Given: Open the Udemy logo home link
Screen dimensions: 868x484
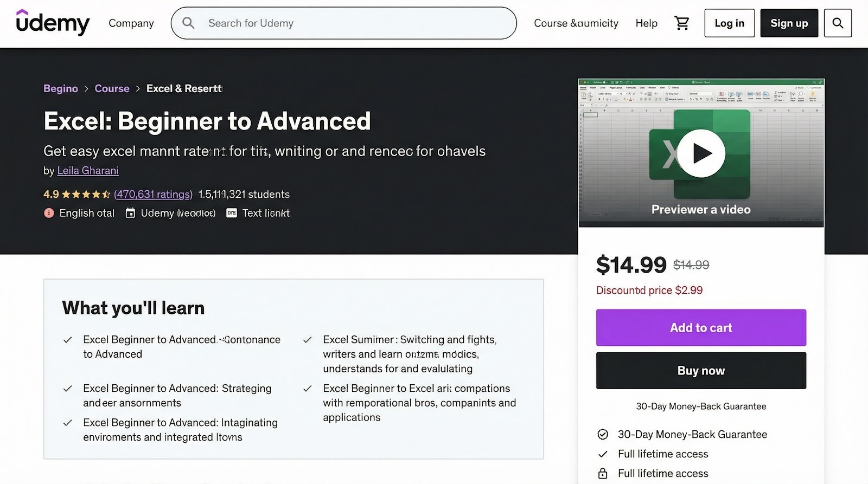Looking at the screenshot, I should pyautogui.click(x=53, y=23).
